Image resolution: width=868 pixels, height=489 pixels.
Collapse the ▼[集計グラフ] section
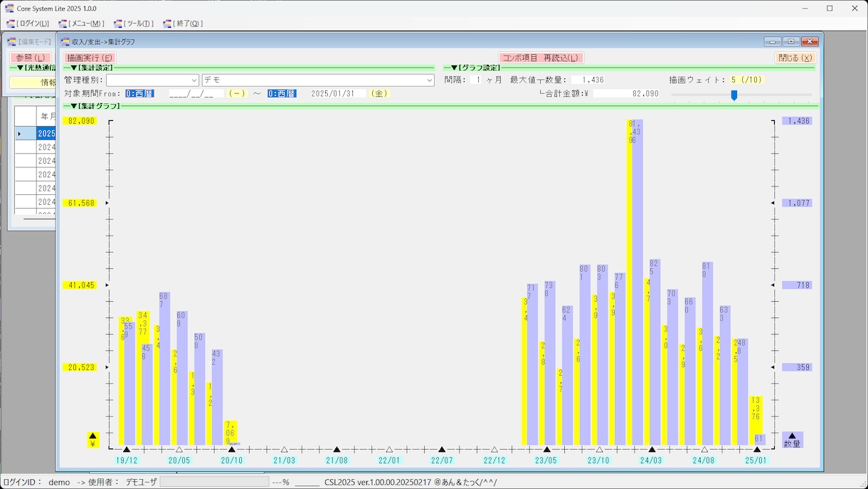(95, 106)
